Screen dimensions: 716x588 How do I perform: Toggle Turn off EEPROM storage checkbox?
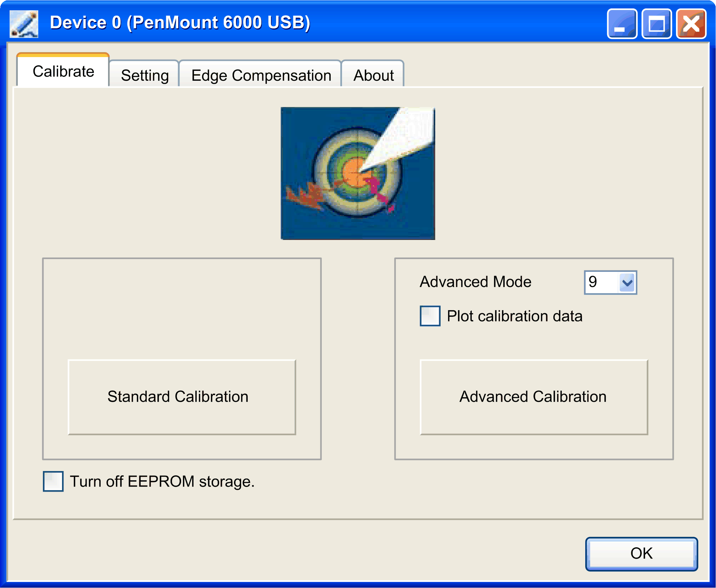(53, 481)
